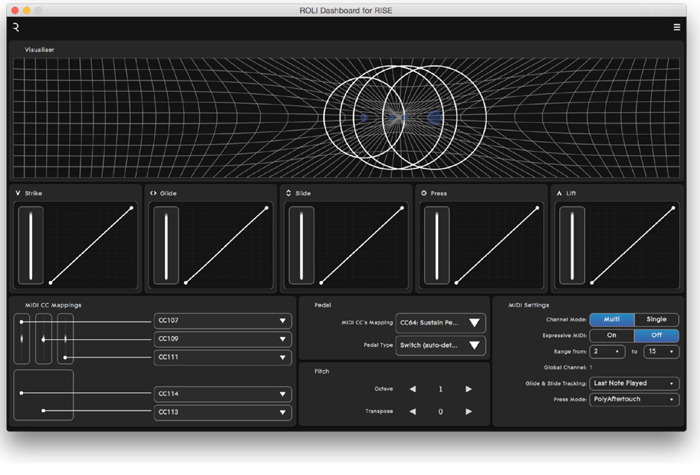This screenshot has height=475, width=700.
Task: Click the Visualiser panel title
Action: [40, 50]
